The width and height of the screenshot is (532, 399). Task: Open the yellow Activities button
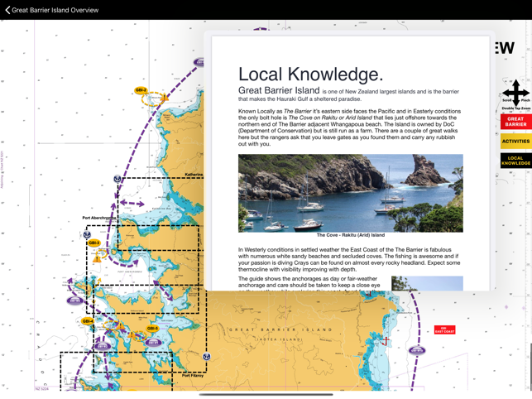pyautogui.click(x=515, y=142)
